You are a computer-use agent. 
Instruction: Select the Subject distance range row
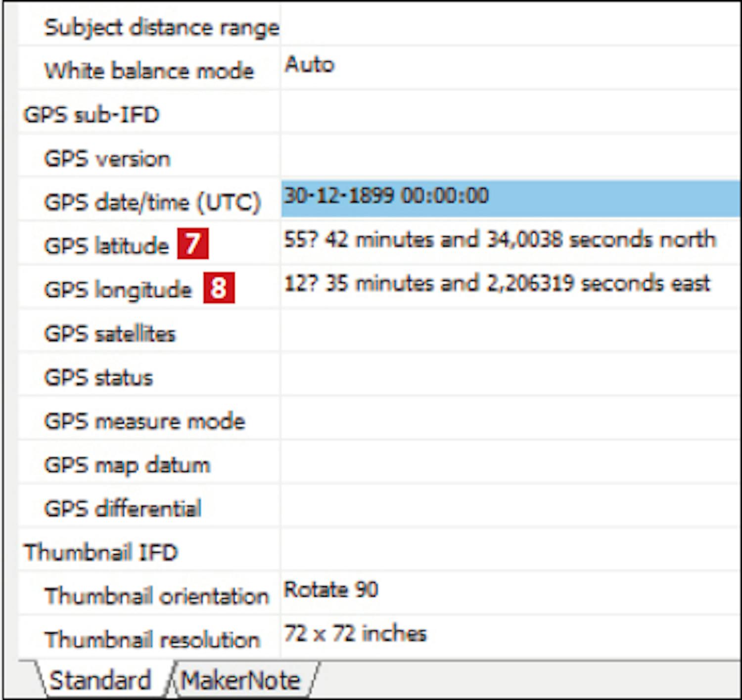[162, 28]
